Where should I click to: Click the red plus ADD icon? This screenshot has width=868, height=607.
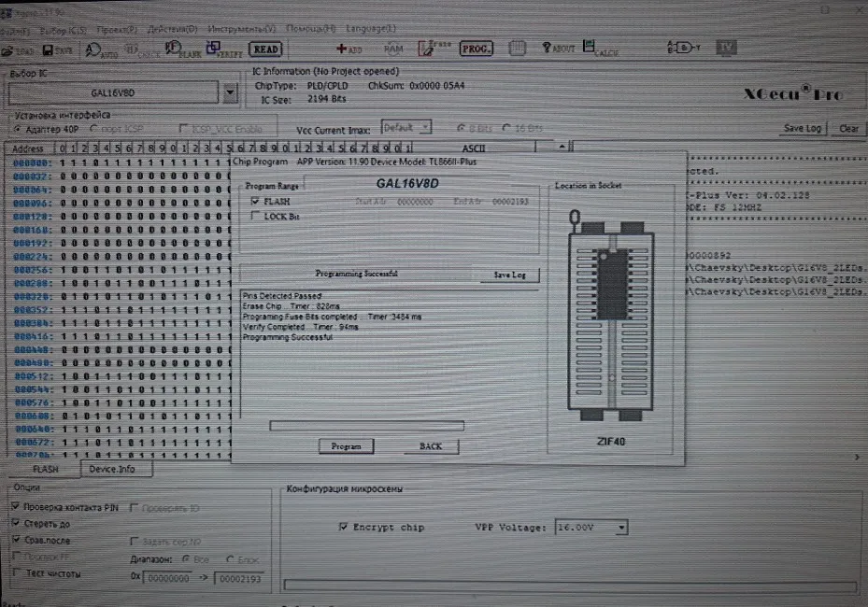click(x=349, y=49)
